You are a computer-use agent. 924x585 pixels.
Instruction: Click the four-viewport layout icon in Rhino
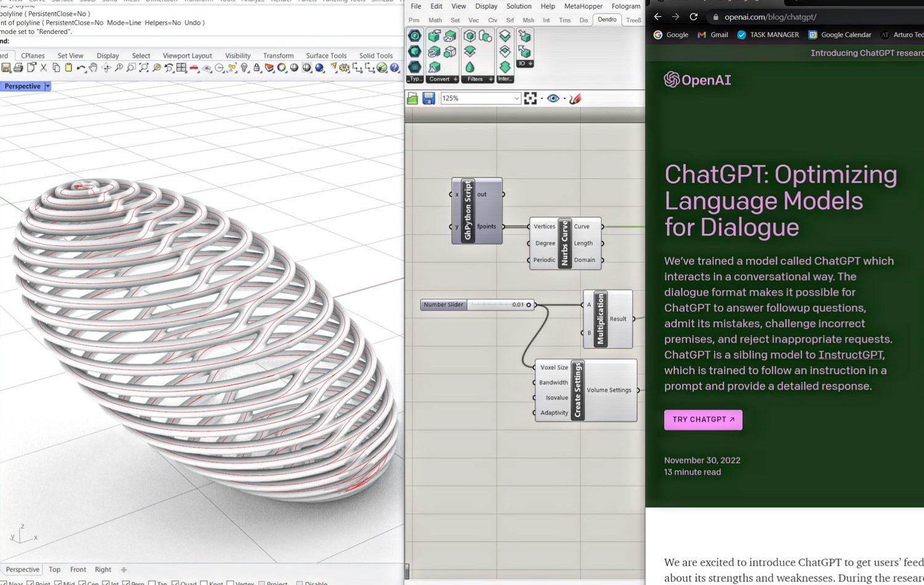(x=182, y=68)
